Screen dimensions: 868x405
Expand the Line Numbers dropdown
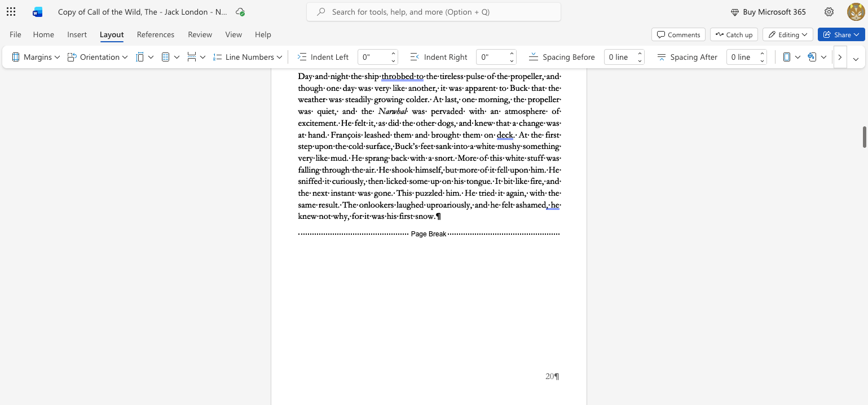(279, 57)
